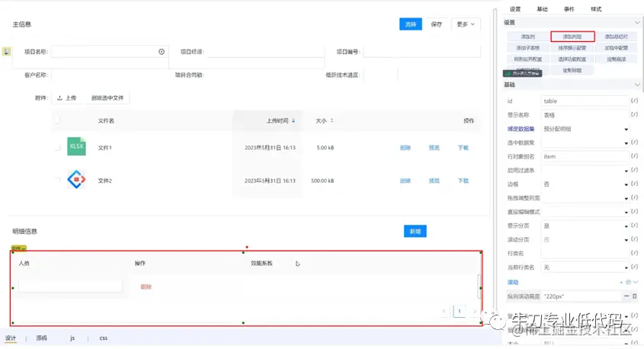Click the 项目名称 input field
Screen dimensions: 644x349
click(109, 52)
